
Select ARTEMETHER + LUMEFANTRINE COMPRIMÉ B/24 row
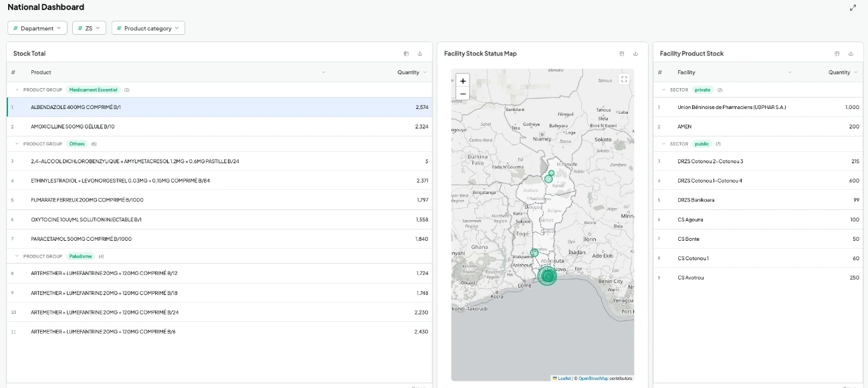[219, 312]
